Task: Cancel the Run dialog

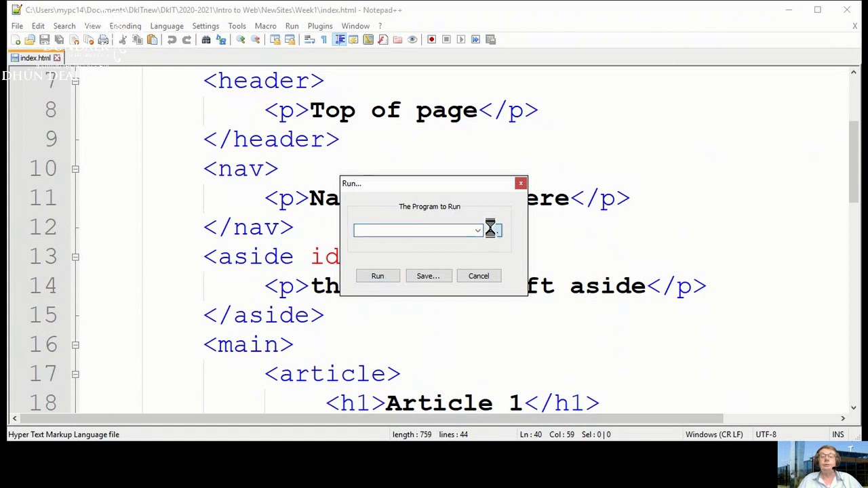Action: 479,276
